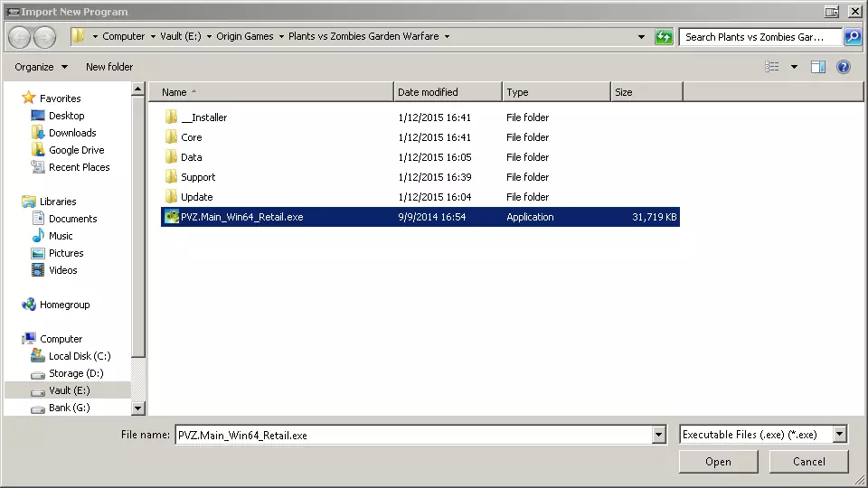Refresh the folder view with green icon
Screen dimensions: 868x488
(x=663, y=37)
